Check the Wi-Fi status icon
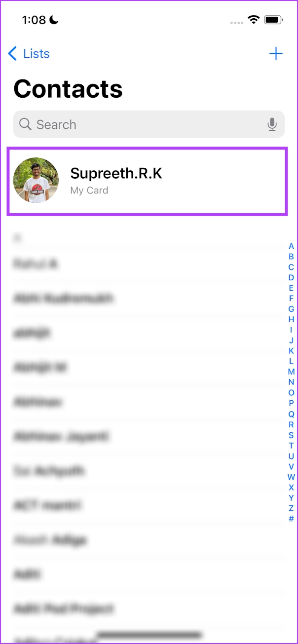298x644 pixels. pyautogui.click(x=254, y=20)
